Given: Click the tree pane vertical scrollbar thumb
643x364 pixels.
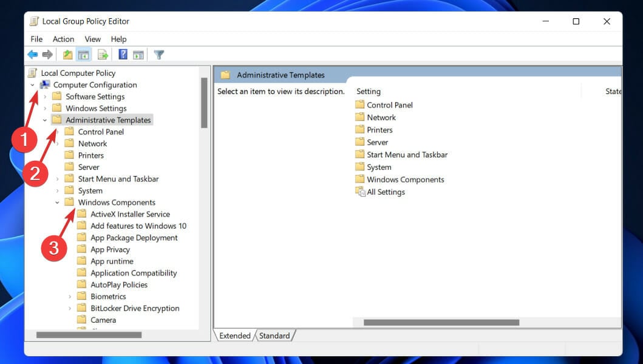Looking at the screenshot, I should [x=204, y=103].
